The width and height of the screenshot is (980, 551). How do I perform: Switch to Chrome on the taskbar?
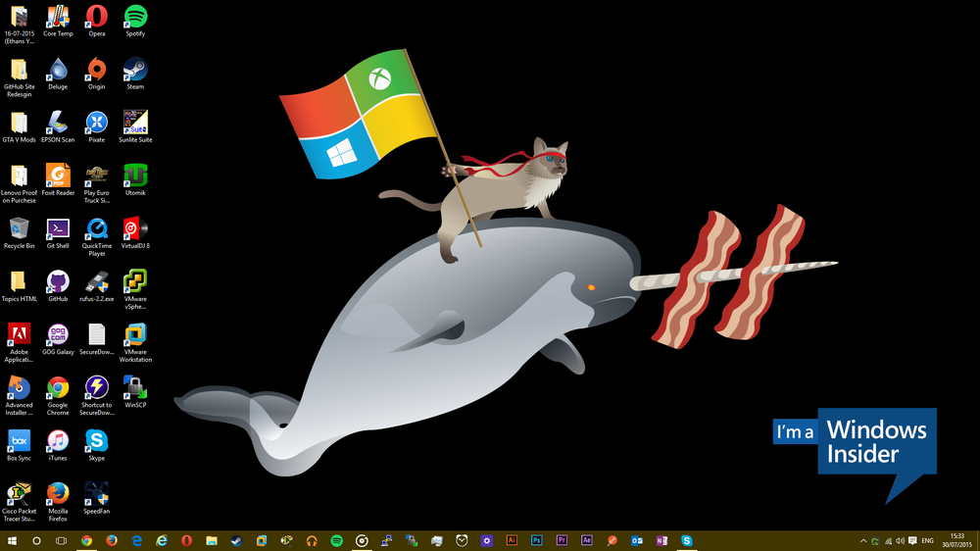coord(86,540)
